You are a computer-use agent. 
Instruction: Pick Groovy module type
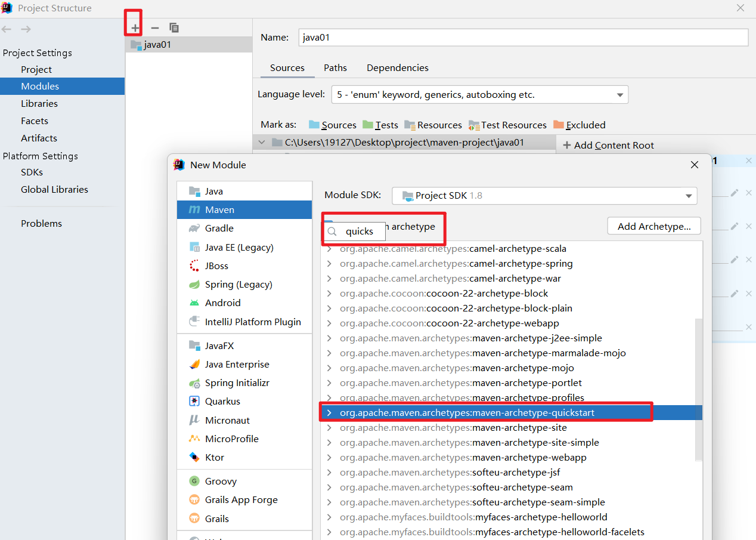point(244,481)
